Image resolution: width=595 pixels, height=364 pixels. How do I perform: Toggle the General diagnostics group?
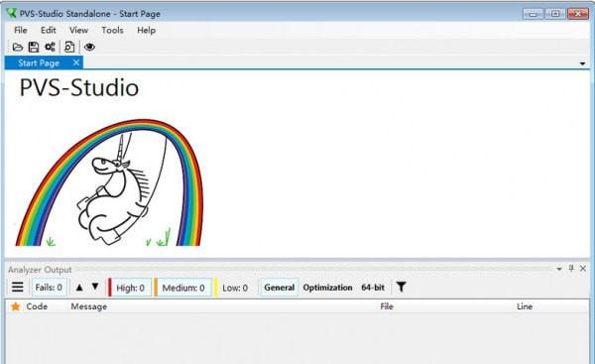click(280, 288)
